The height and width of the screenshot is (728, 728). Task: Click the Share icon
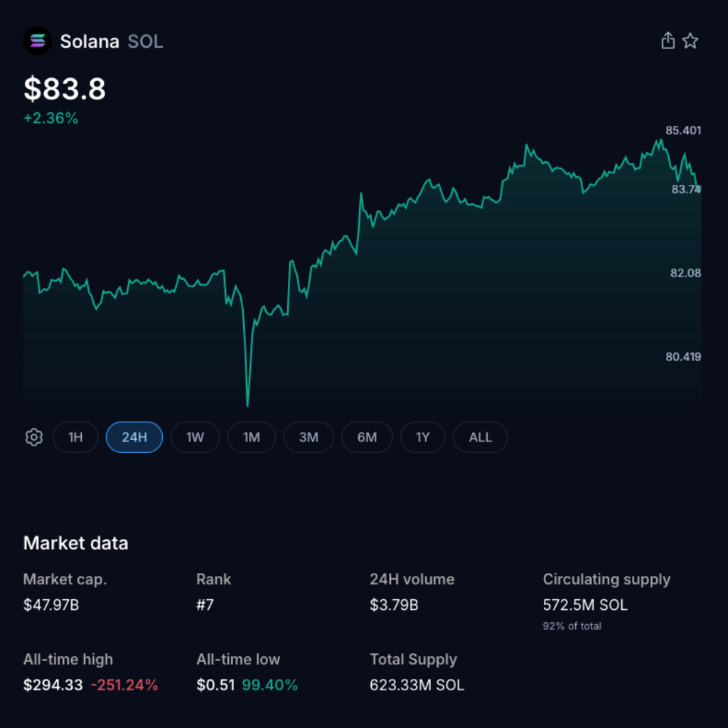coord(668,41)
